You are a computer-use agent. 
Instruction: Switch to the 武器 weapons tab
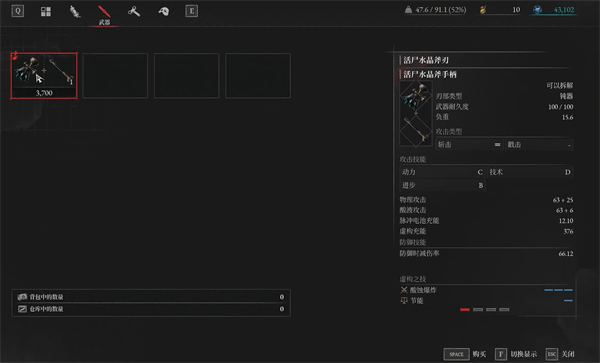point(104,15)
